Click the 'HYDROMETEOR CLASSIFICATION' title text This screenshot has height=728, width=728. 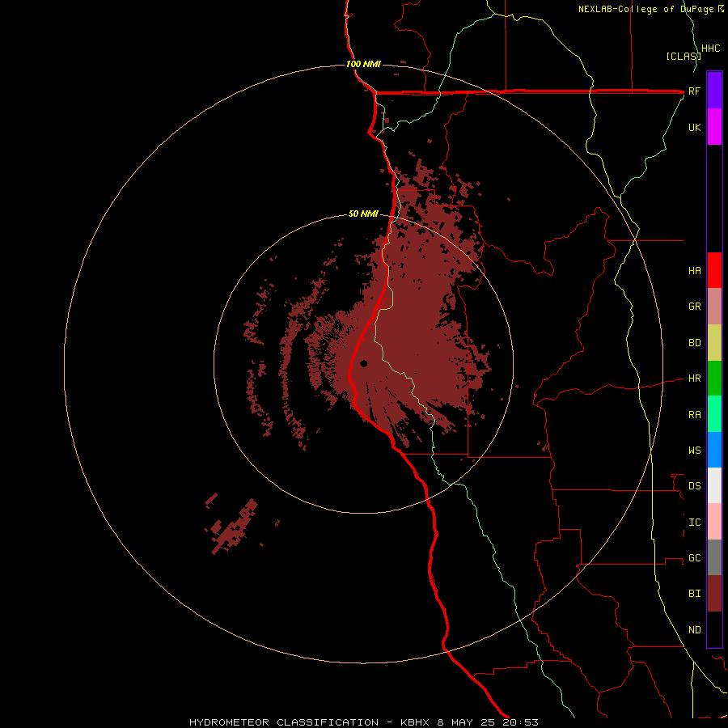[284, 722]
